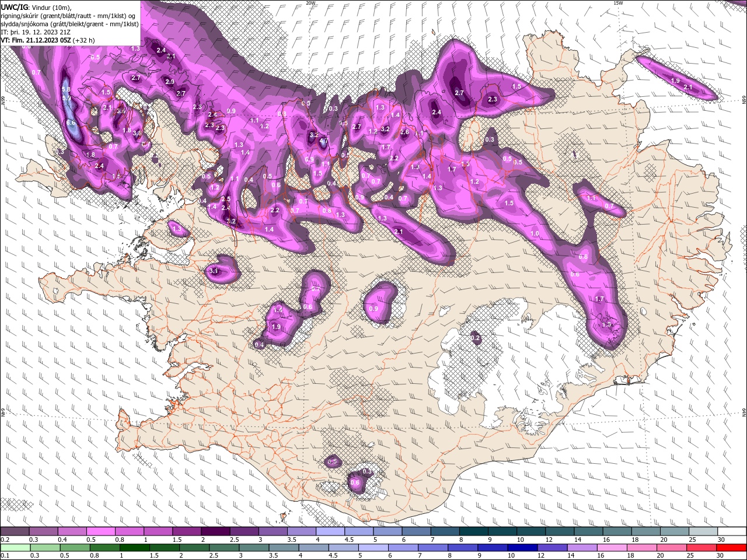This screenshot has height=560, width=747.
Task: Pick the first upper scale swatch after 0.2
Action: pos(15,531)
